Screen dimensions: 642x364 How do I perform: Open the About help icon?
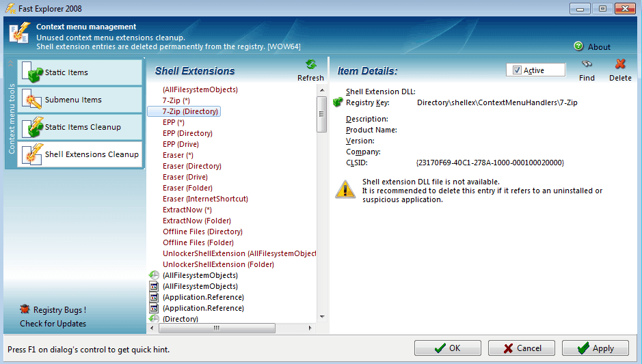click(x=578, y=46)
